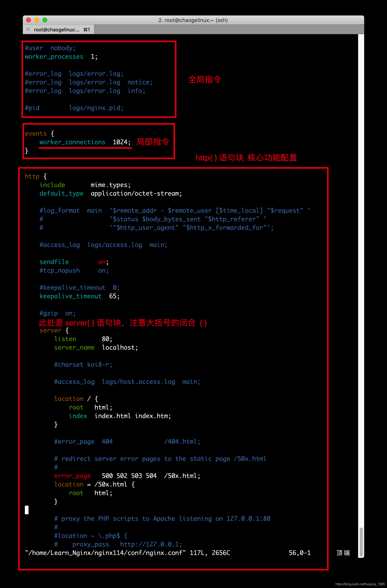Click the window title '2. root@chaogelinux:~ (ssh)'

(193, 20)
